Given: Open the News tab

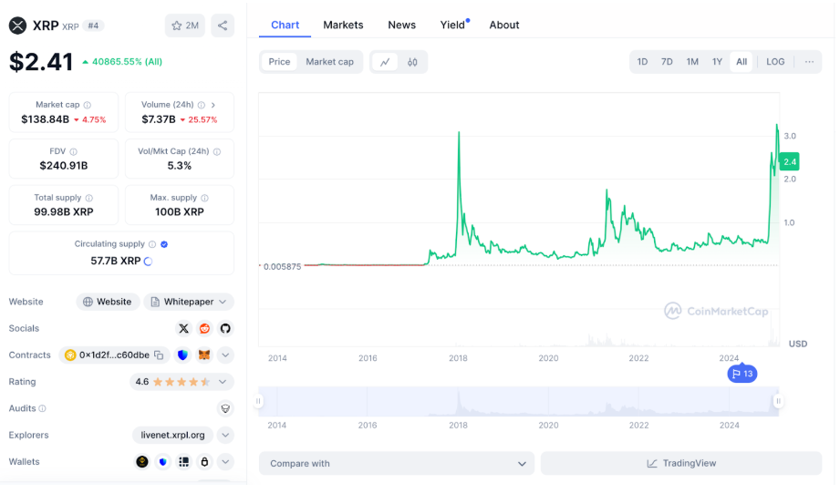Looking at the screenshot, I should tap(401, 25).
